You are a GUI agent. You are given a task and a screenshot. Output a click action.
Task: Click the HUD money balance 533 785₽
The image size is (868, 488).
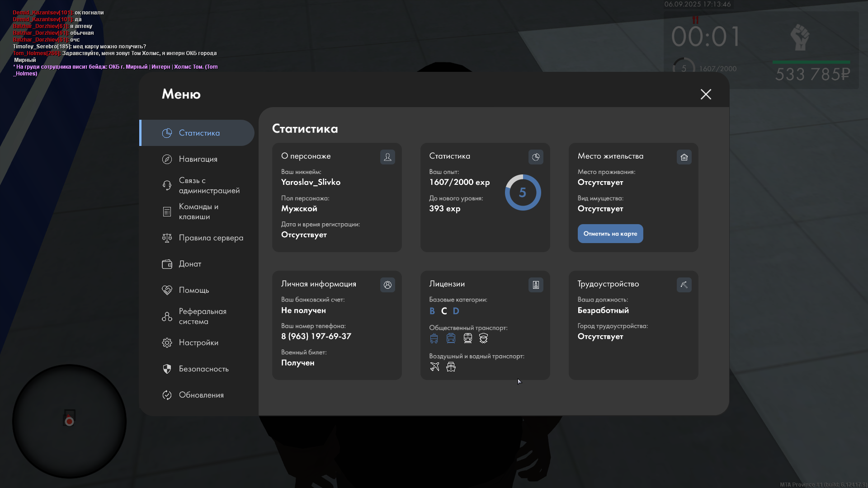click(x=813, y=74)
